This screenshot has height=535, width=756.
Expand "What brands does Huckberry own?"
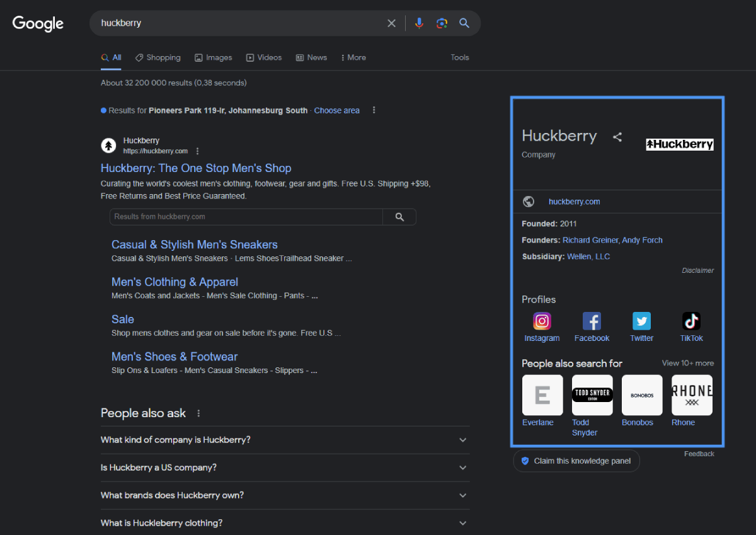tap(285, 495)
